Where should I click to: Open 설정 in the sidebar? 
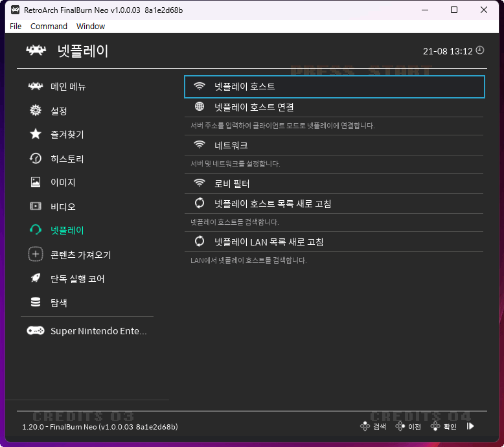[59, 111]
